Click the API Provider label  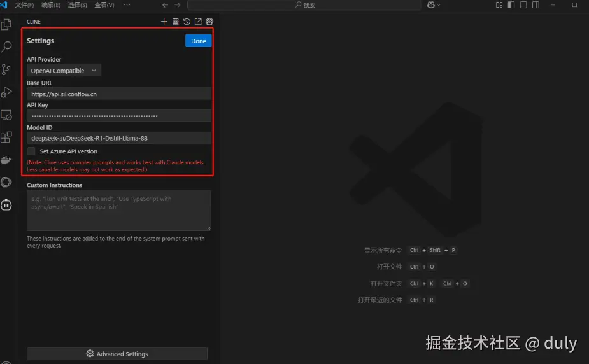click(x=43, y=59)
